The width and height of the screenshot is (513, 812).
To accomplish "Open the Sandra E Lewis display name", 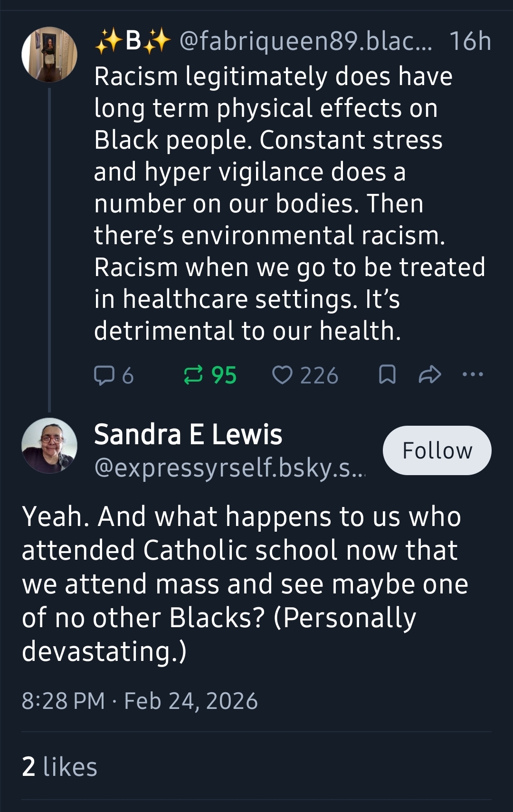I will (188, 434).
